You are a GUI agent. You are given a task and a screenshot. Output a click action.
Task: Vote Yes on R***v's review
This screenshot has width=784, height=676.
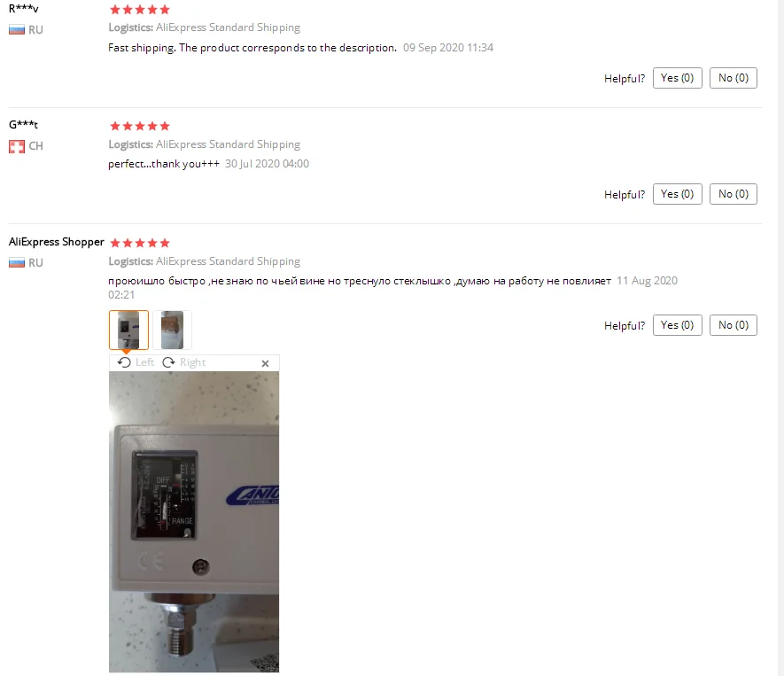pyautogui.click(x=678, y=78)
